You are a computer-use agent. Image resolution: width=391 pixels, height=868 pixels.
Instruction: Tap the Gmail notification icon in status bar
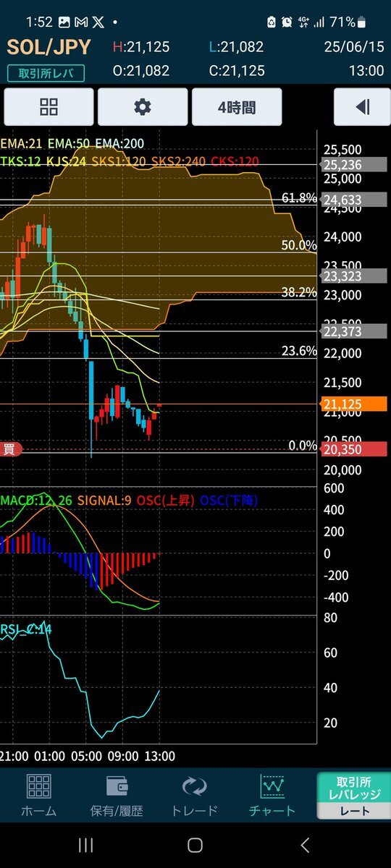click(x=83, y=22)
